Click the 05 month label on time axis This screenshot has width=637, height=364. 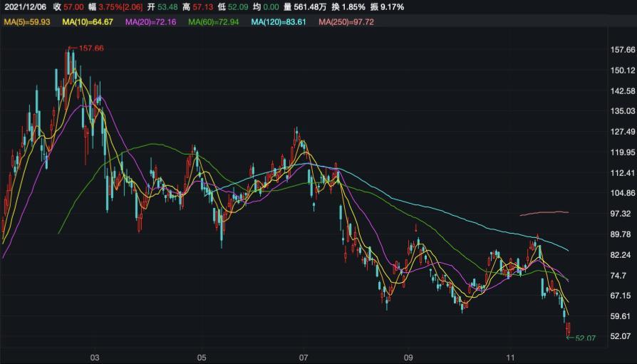(202, 358)
